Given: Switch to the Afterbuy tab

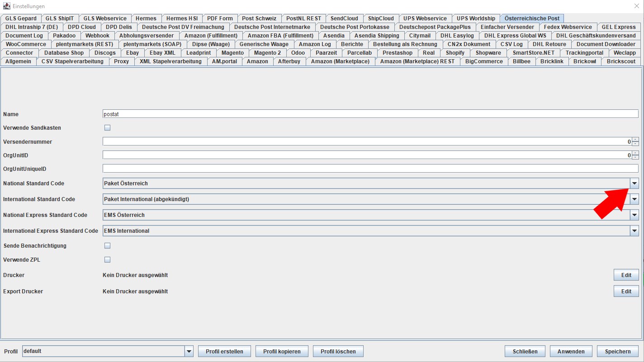Looking at the screenshot, I should pyautogui.click(x=289, y=61).
